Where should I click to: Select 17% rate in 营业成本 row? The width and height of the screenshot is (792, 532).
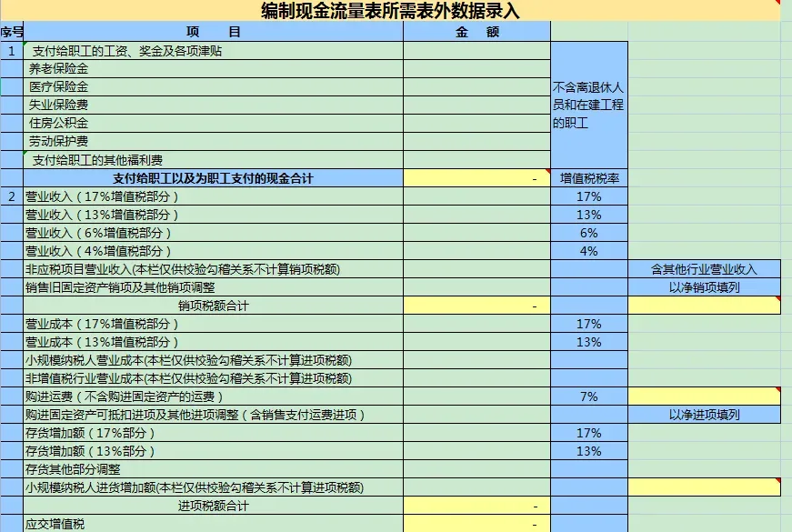tap(589, 324)
